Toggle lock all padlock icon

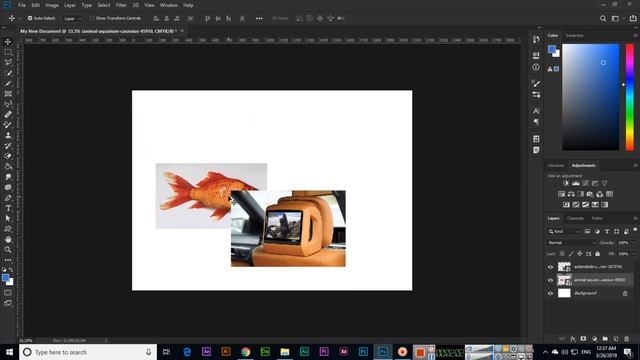coord(598,254)
